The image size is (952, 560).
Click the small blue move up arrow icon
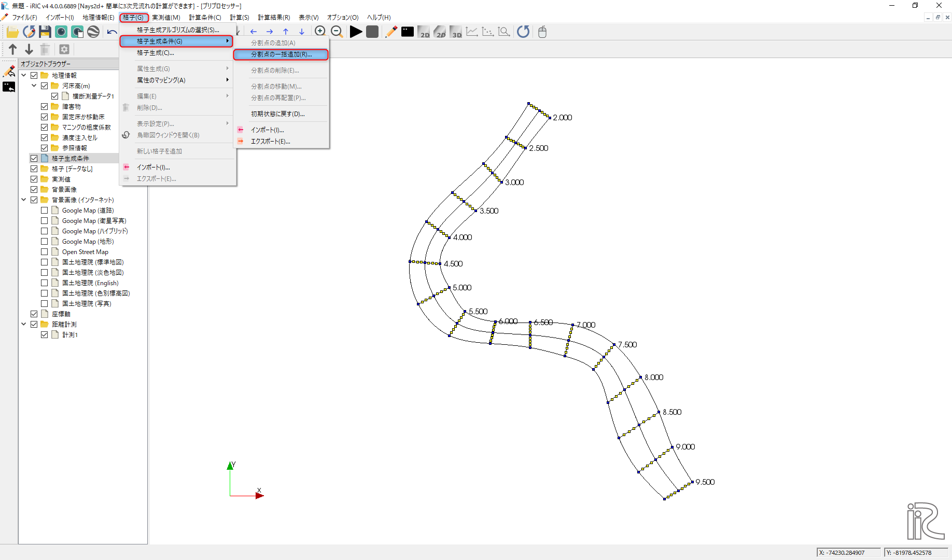pos(286,32)
